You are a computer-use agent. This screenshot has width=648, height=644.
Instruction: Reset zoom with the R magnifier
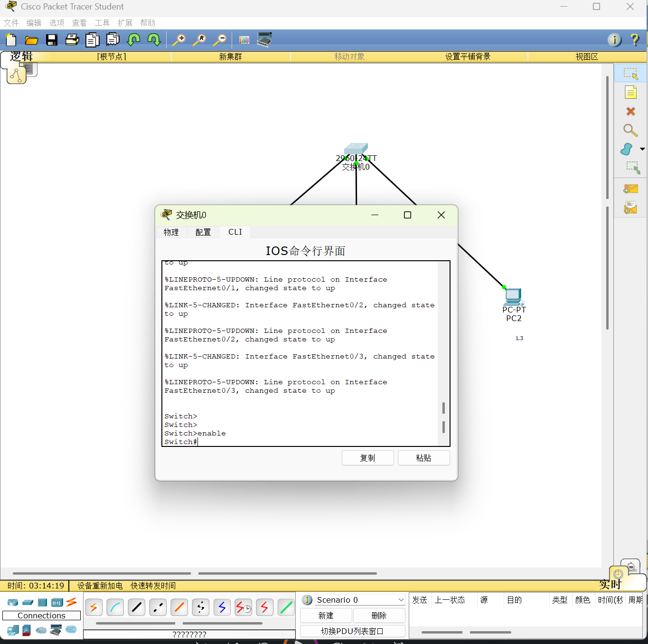[x=199, y=40]
